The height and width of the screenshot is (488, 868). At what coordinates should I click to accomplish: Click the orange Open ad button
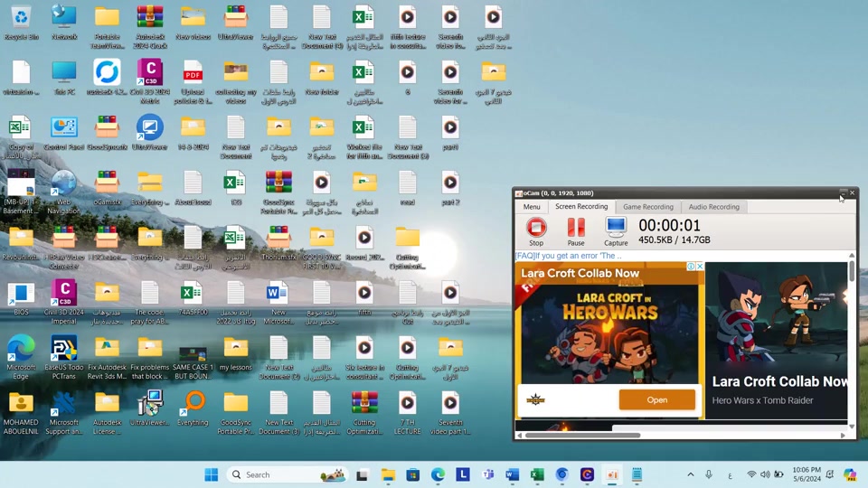[x=656, y=399]
